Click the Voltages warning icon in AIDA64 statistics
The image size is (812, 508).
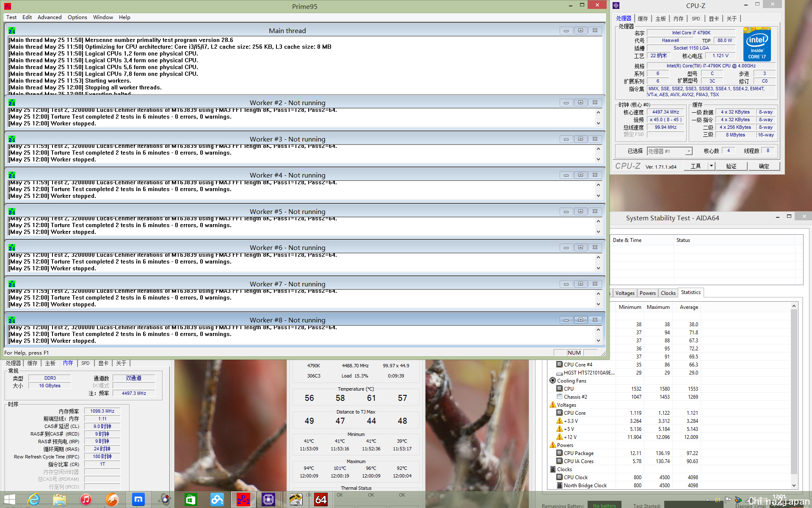[553, 405]
